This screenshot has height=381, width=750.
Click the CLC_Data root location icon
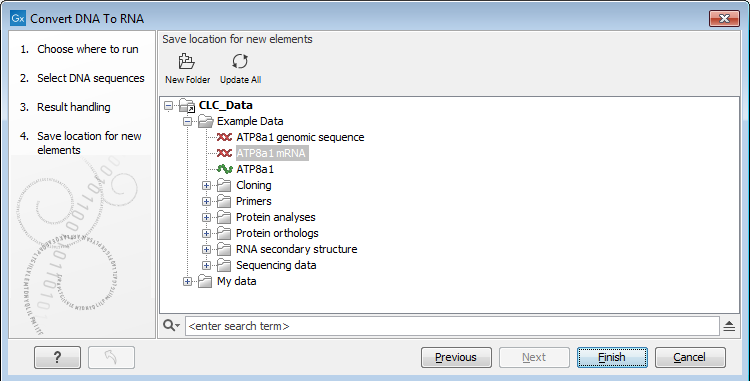coord(187,105)
